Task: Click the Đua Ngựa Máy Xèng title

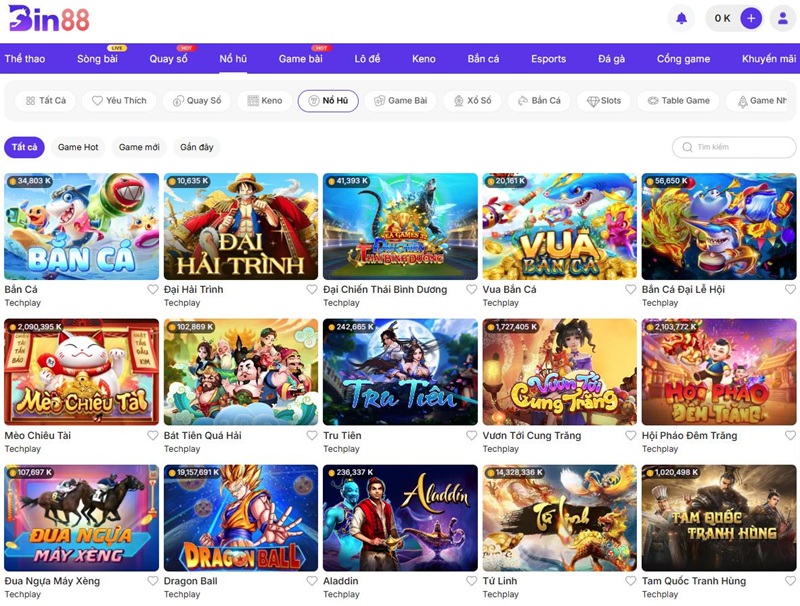Action: tap(52, 581)
